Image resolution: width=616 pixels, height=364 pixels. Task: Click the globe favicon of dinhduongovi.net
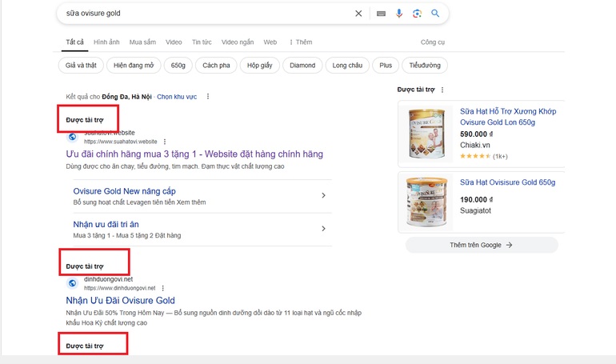72,283
